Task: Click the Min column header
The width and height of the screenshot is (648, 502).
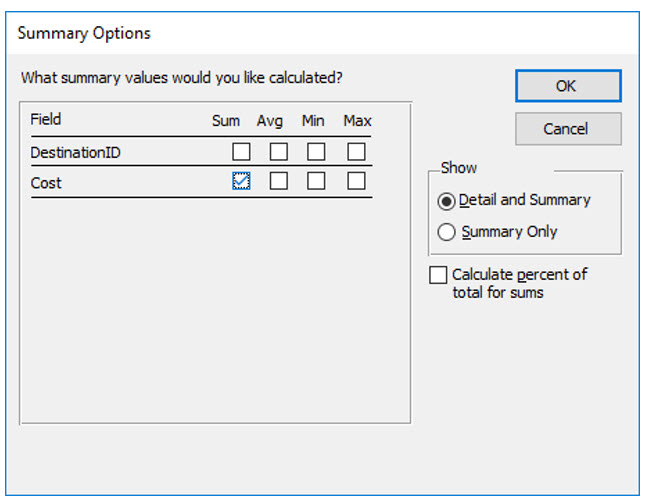Action: (x=313, y=121)
